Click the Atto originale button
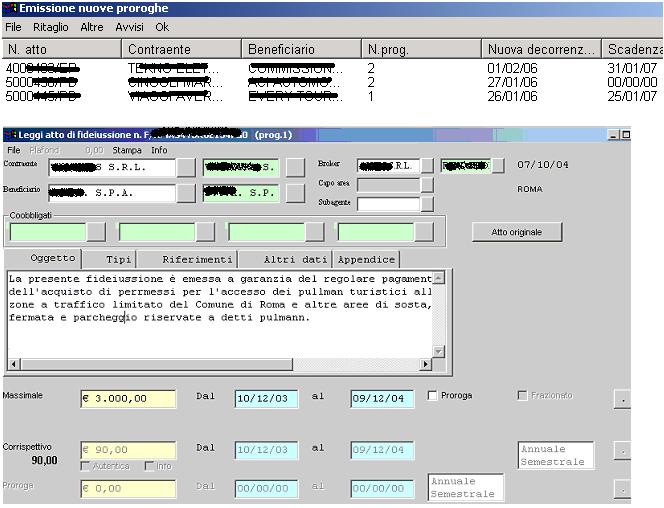Screen dimensions: 664x508 pos(517,232)
